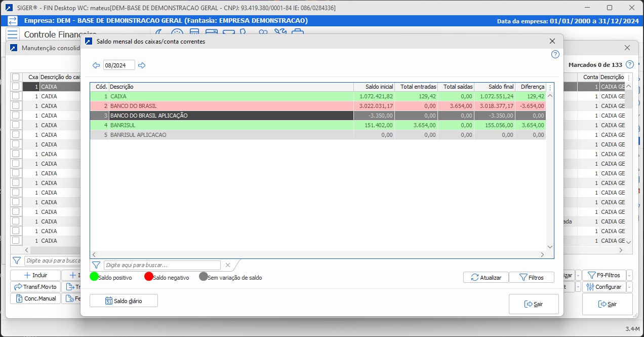Advance to next month with right arrow
Image resolution: width=644 pixels, height=337 pixels.
(x=142, y=65)
